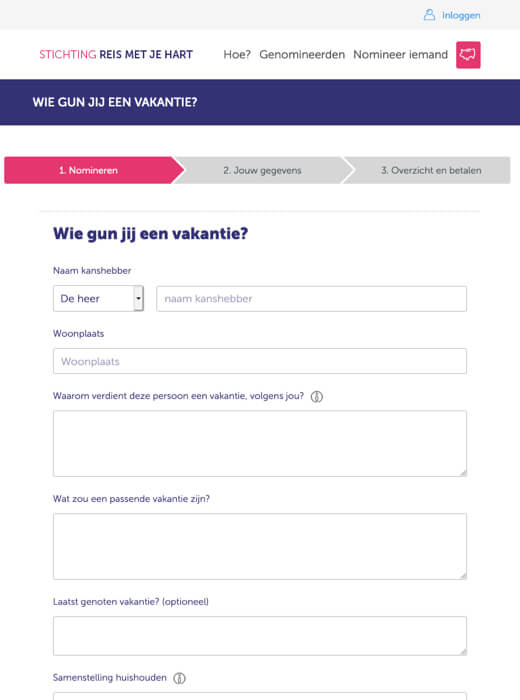Viewport: 520px width, 700px height.
Task: Click the Stichting Reis Met Je Hart logo
Action: (116, 54)
